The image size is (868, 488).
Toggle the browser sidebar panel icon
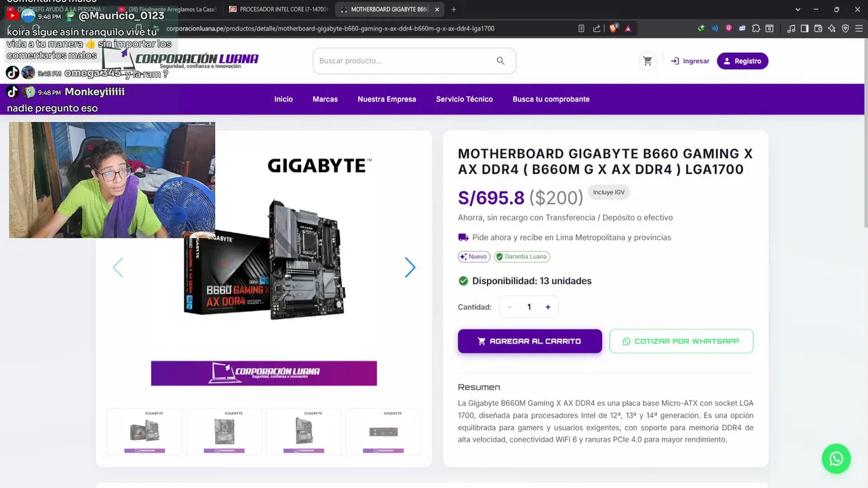[804, 28]
